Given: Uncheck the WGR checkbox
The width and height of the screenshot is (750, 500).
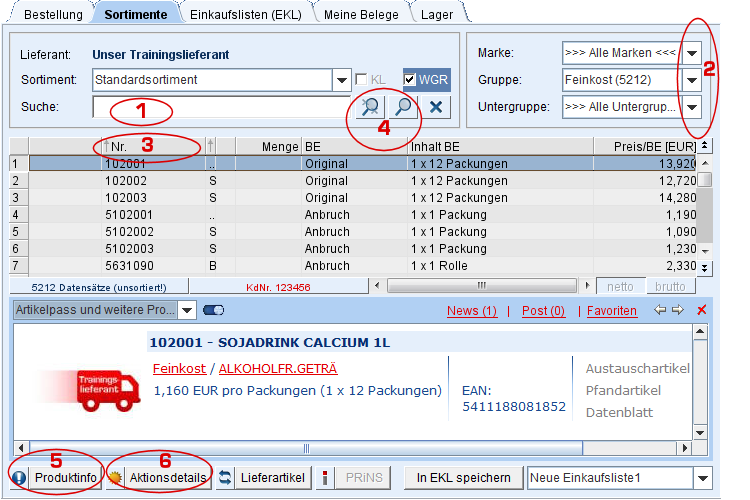Looking at the screenshot, I should coord(410,79).
